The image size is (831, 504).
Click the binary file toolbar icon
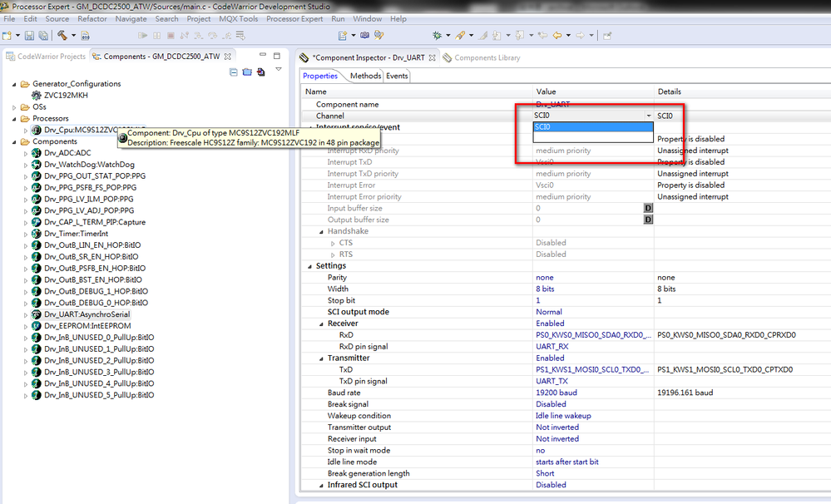tap(85, 36)
